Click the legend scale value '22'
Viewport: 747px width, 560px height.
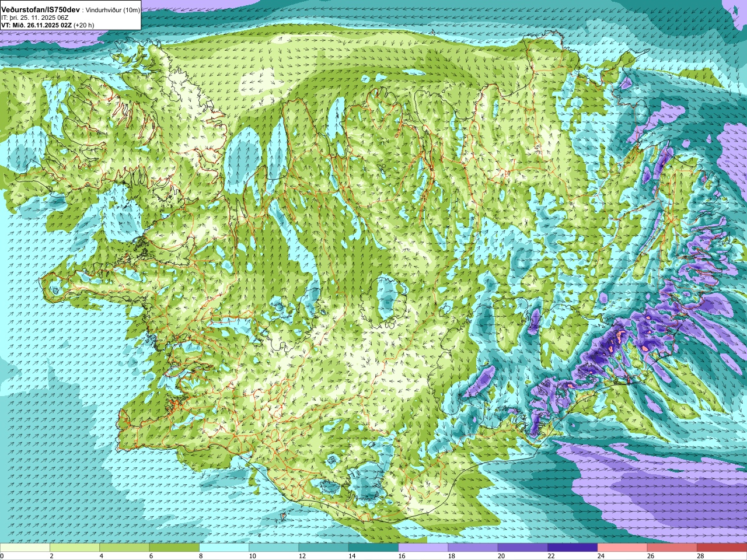[551, 556]
